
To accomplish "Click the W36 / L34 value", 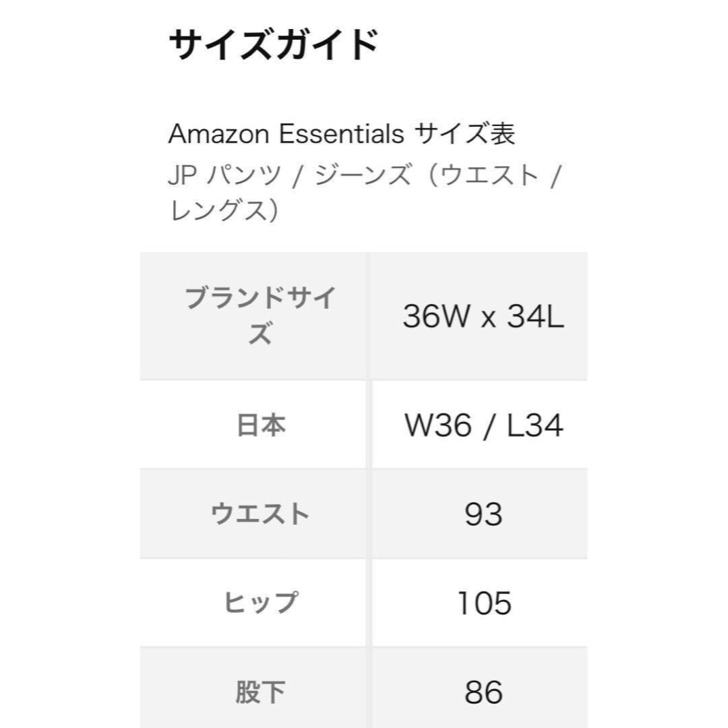I will click(x=484, y=425).
